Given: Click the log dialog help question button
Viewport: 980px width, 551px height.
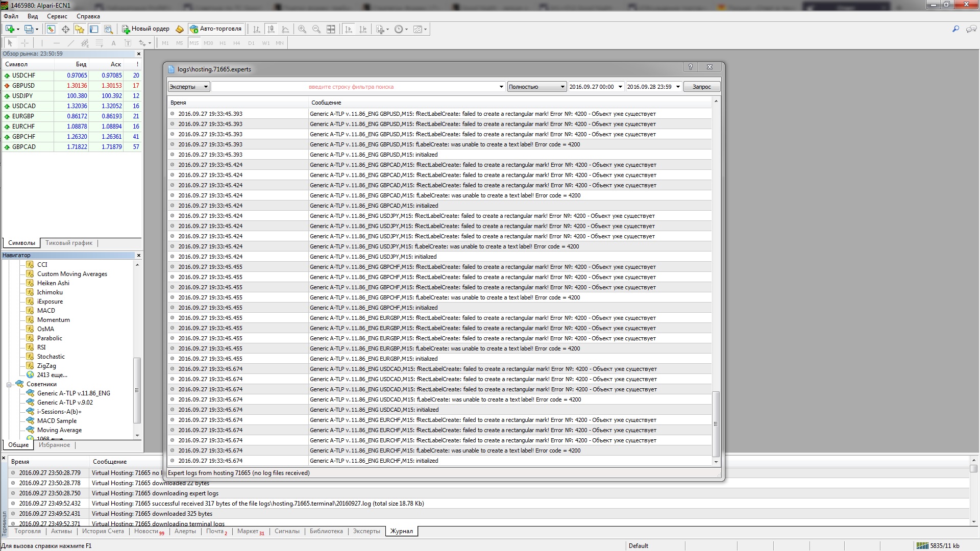Looking at the screenshot, I should pyautogui.click(x=691, y=67).
